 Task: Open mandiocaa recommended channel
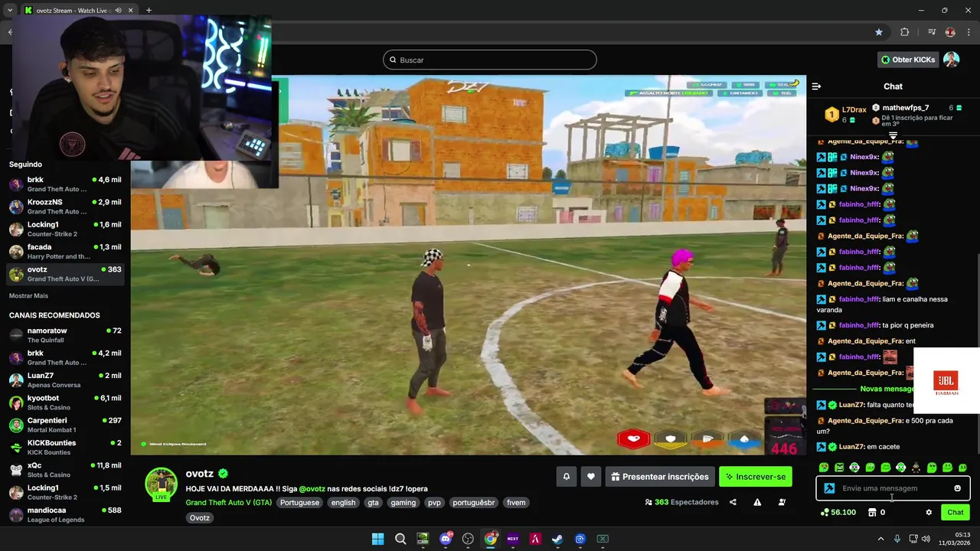(x=65, y=514)
